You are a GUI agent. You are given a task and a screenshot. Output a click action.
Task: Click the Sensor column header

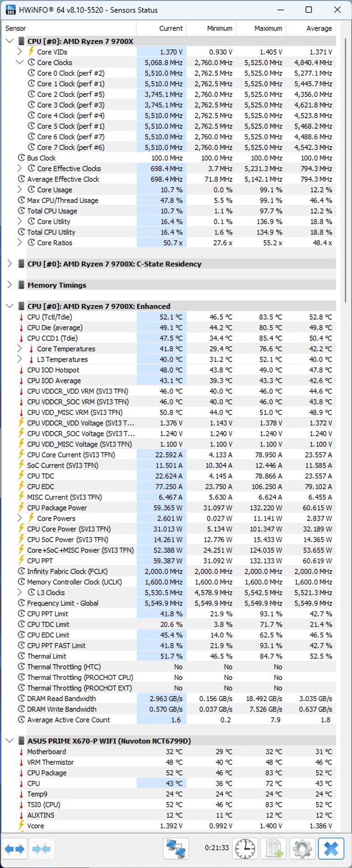[69, 28]
